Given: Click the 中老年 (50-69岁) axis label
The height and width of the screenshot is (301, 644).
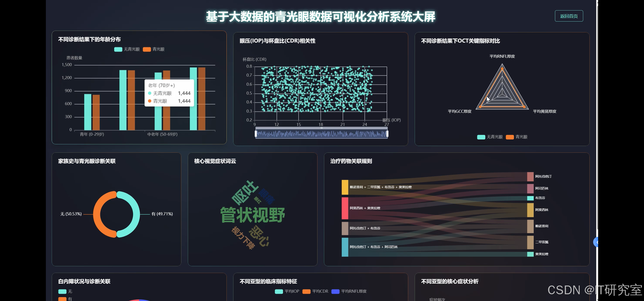Looking at the screenshot, I should coord(162,134).
